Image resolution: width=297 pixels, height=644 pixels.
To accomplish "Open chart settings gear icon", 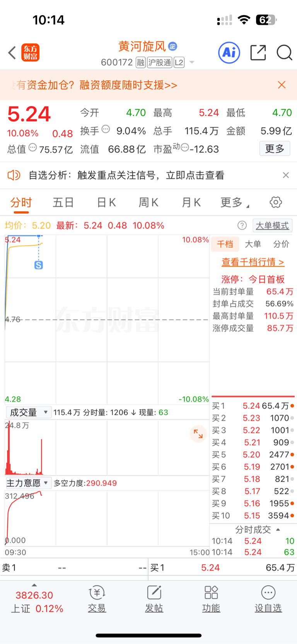I will point(276,202).
